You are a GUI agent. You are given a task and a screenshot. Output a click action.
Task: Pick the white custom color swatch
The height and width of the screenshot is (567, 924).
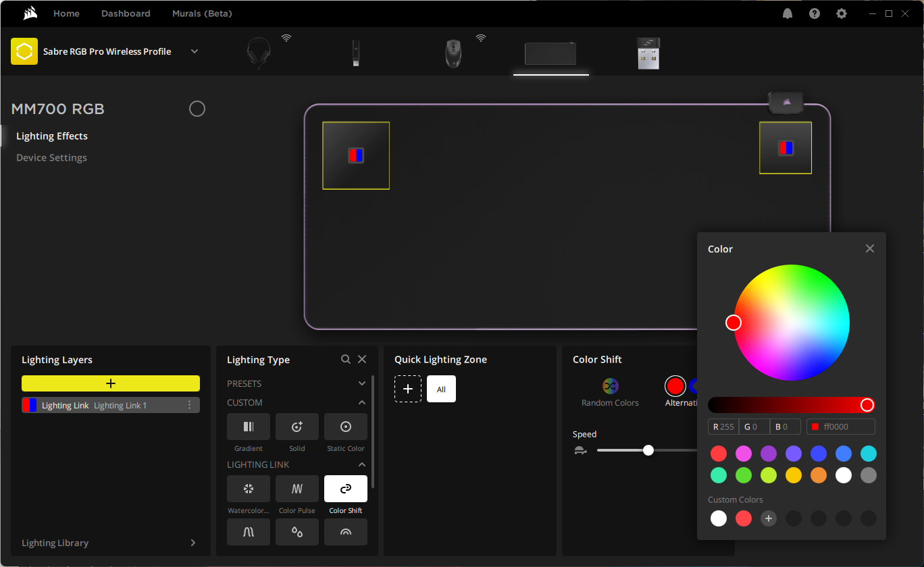719,518
